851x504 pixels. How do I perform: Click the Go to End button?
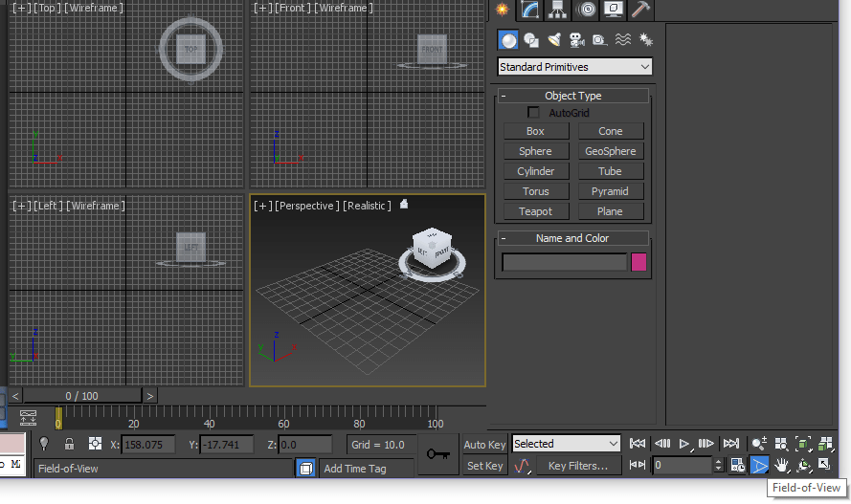pos(731,444)
